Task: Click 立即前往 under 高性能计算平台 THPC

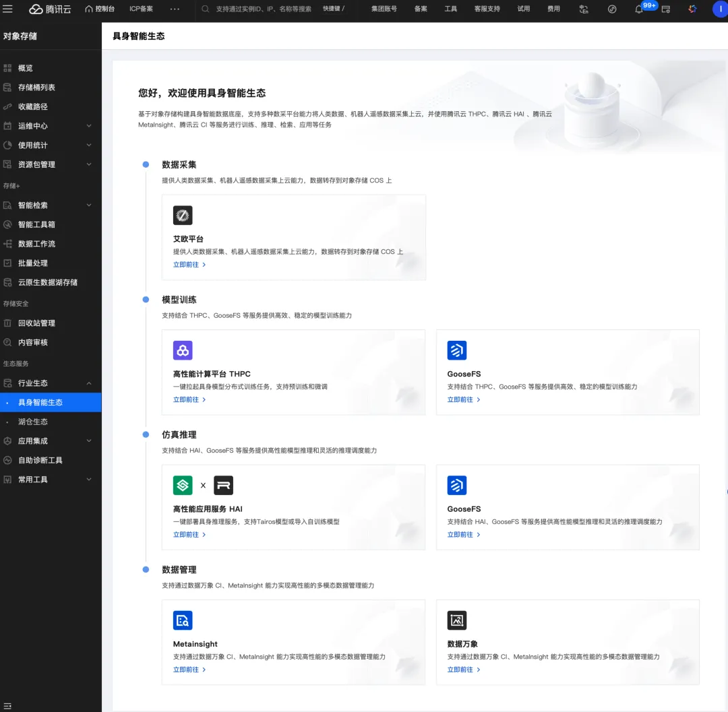Action: coord(189,399)
